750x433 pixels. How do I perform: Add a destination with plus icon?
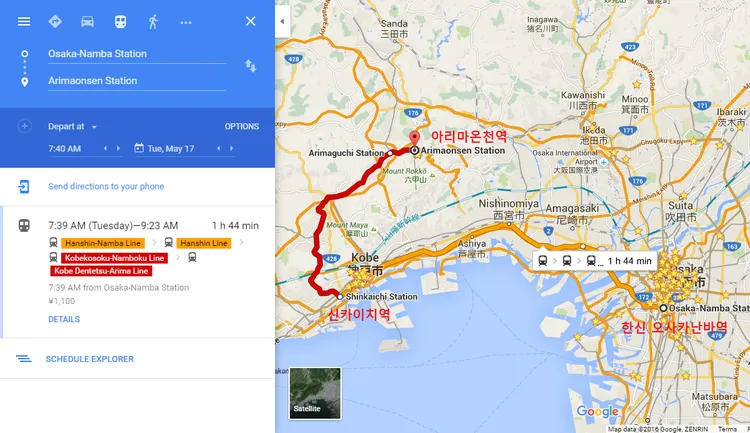pyautogui.click(x=24, y=126)
